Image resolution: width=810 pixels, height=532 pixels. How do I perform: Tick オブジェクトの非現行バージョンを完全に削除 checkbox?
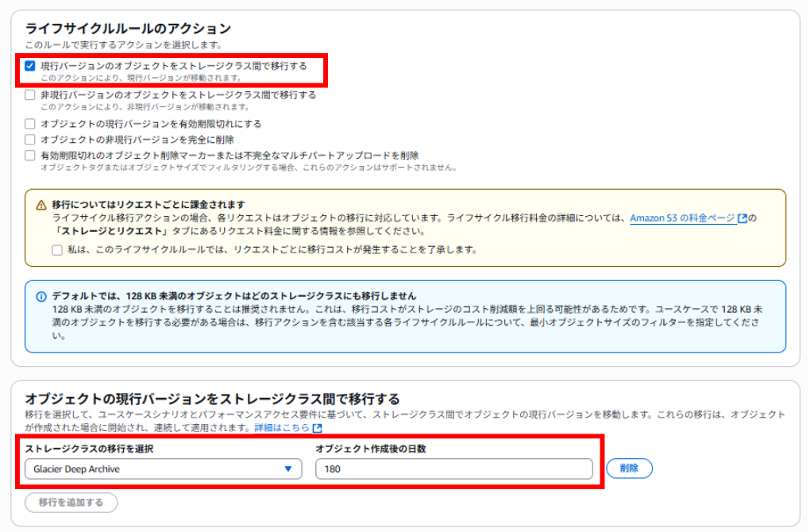30,140
